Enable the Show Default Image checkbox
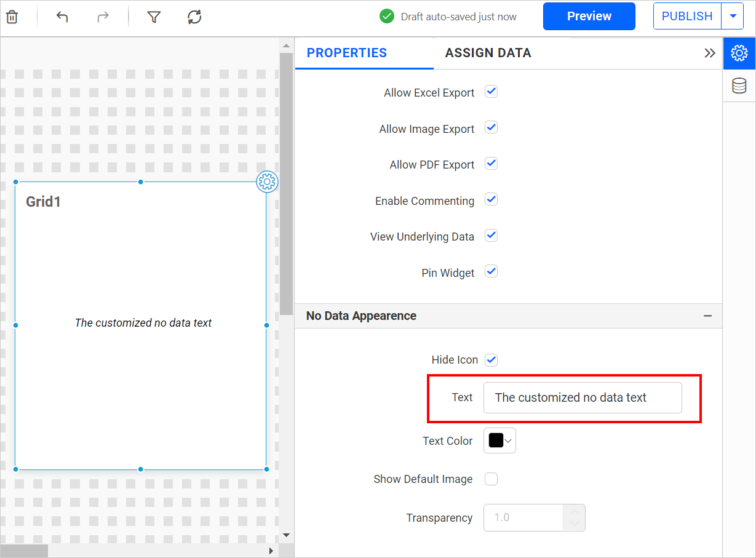This screenshot has width=756, height=558. (491, 479)
